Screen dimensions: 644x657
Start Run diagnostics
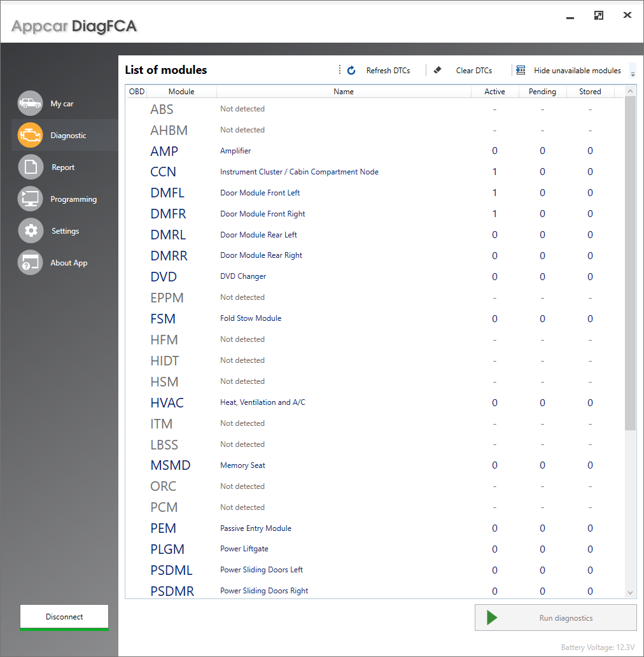(555, 618)
